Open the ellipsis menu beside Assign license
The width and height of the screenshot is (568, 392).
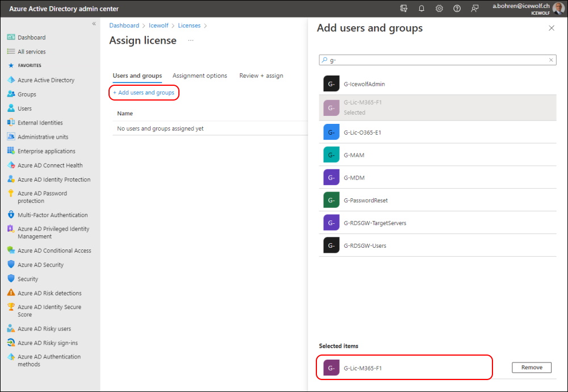191,40
